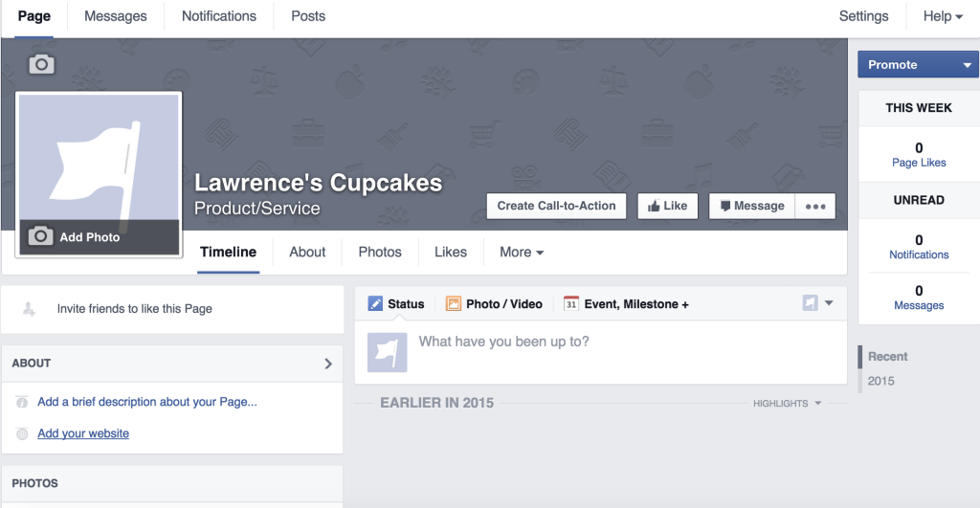Open the About tab

point(307,252)
